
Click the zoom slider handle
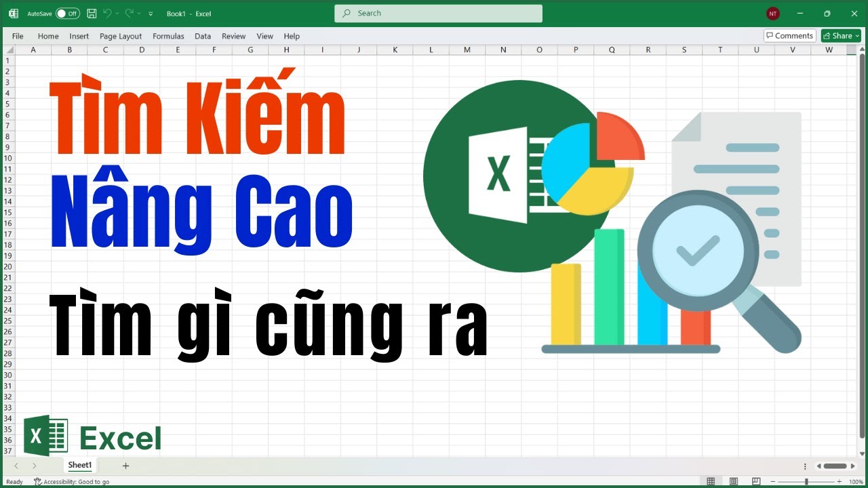click(806, 482)
